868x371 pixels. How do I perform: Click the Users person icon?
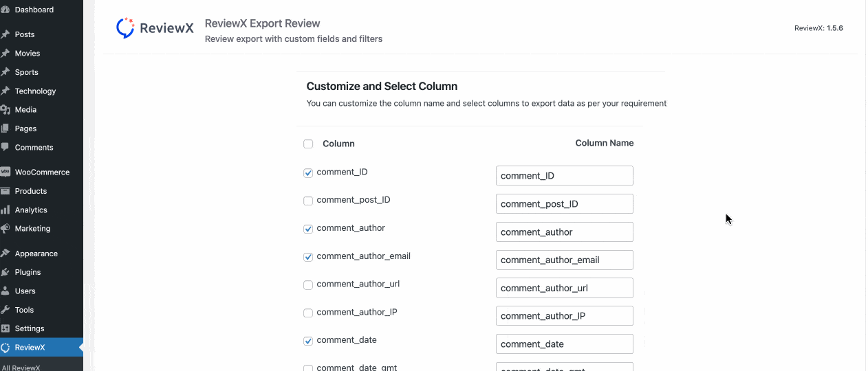pyautogui.click(x=6, y=291)
